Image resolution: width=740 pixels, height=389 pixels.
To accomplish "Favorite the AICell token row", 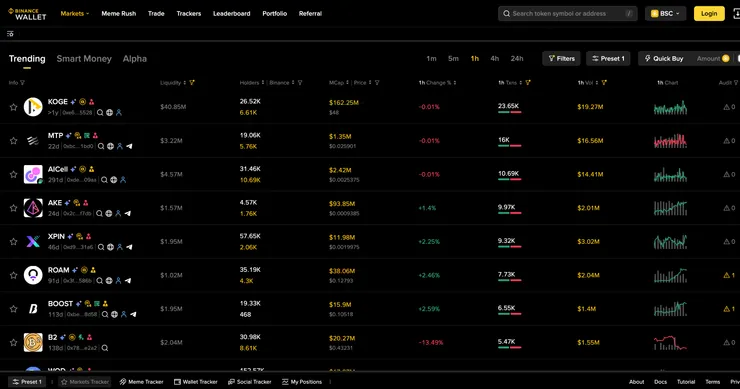I will click(x=13, y=174).
